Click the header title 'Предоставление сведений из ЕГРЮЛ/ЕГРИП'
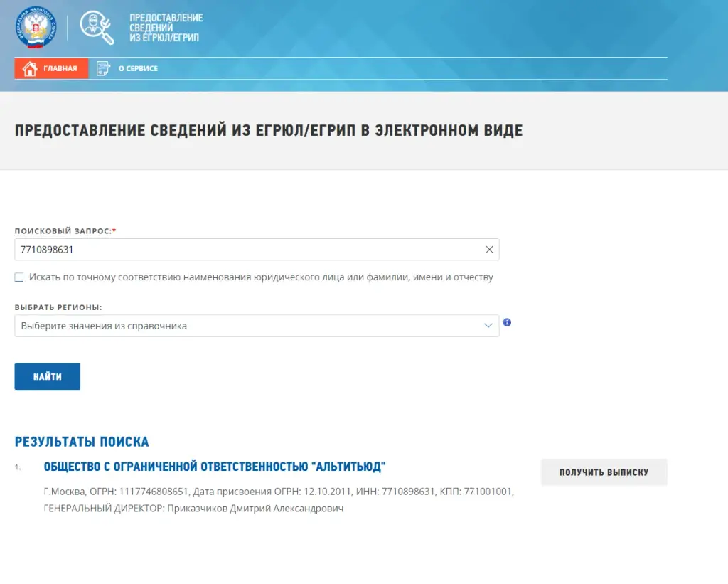Viewport: 728px width, 584px height. (x=166, y=28)
